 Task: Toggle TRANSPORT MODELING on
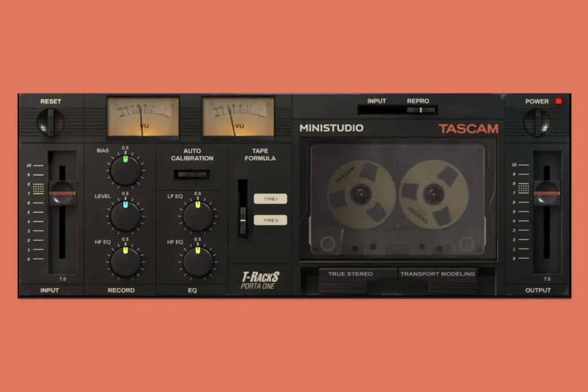pos(438,274)
